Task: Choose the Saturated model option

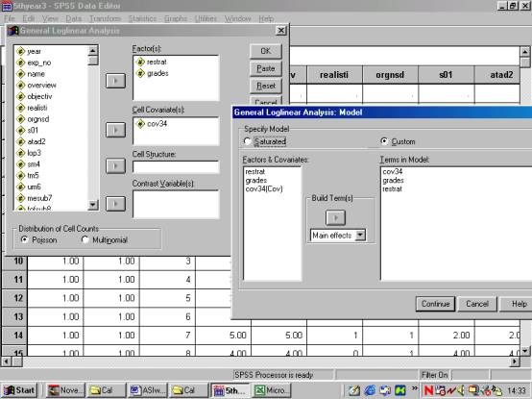Action: (x=248, y=141)
